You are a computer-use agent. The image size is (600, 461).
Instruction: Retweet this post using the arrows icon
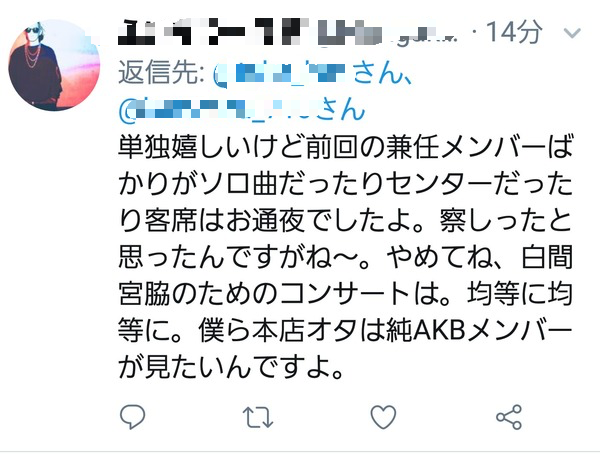tap(258, 417)
